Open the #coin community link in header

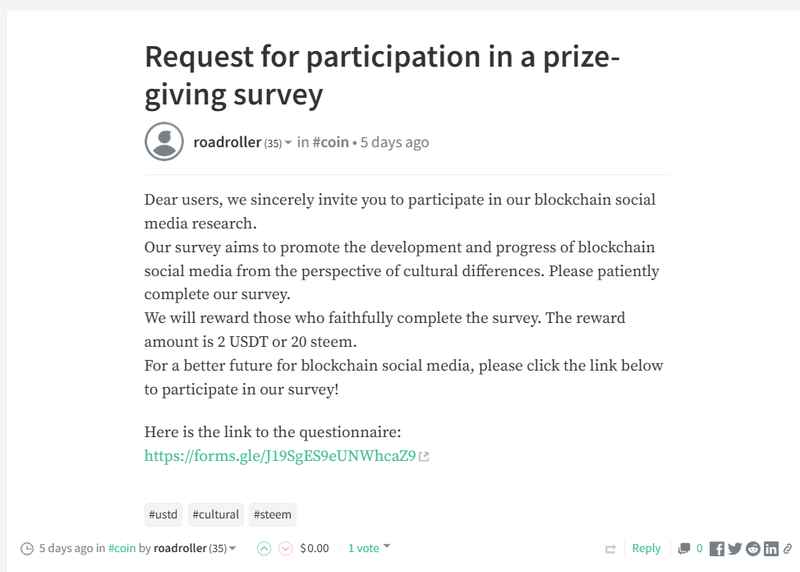click(x=330, y=142)
